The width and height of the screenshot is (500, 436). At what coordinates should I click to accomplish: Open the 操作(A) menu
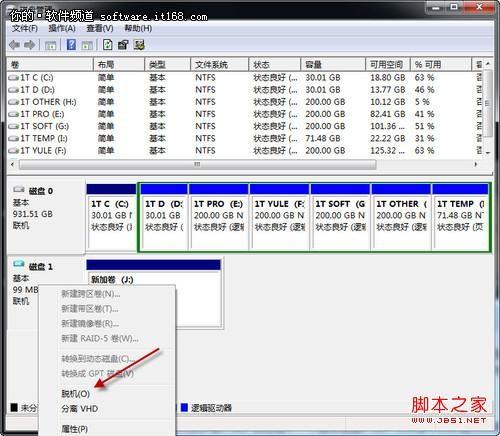62,29
